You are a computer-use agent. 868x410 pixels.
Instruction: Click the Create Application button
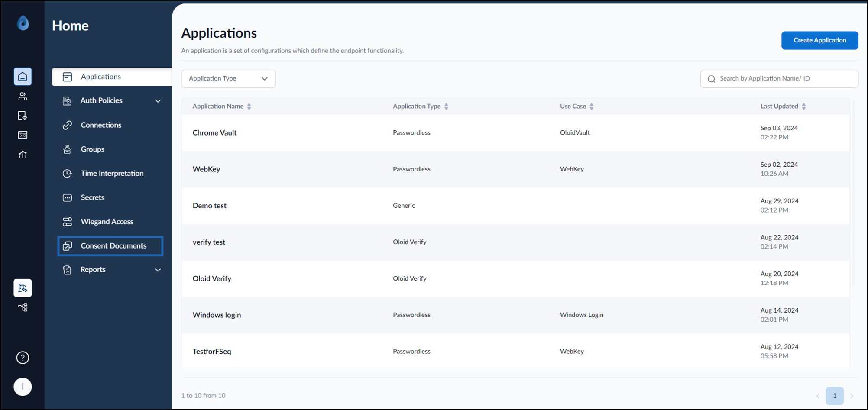(x=819, y=40)
